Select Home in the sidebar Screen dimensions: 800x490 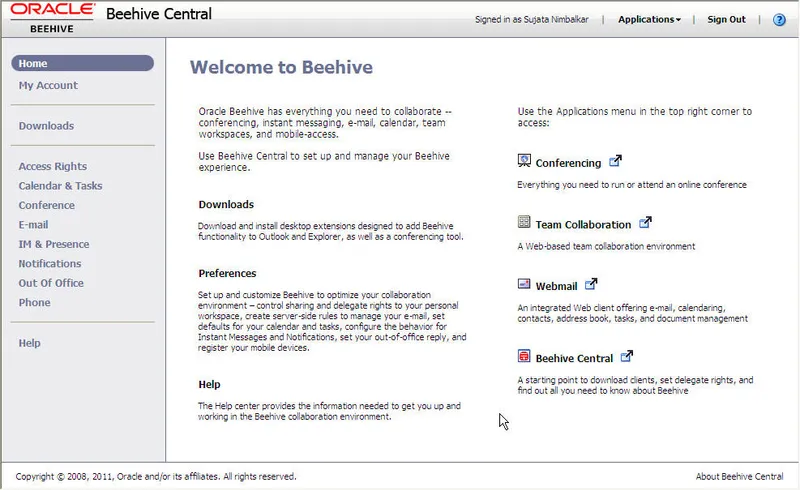83,63
